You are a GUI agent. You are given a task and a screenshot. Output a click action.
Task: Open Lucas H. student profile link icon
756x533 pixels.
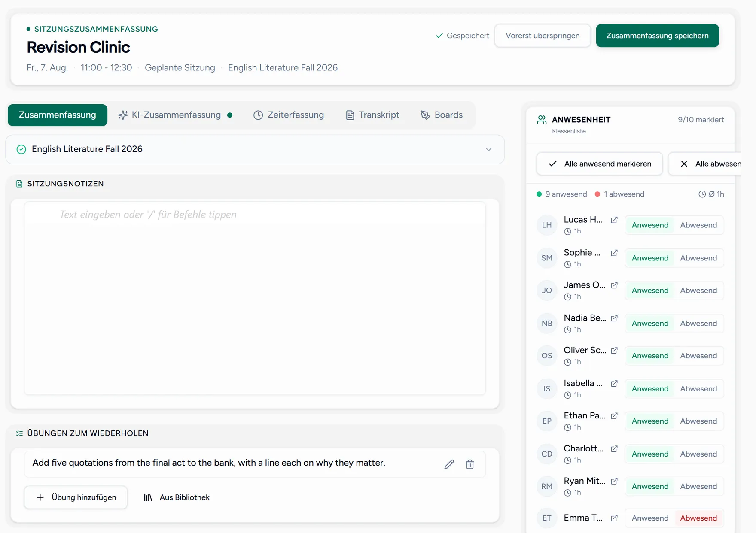click(x=614, y=220)
